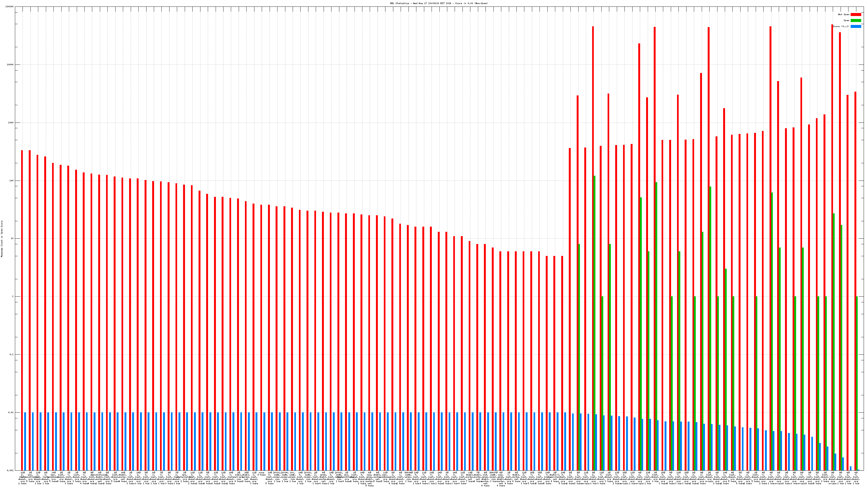Select the "Spam" legend label text

tap(846, 21)
